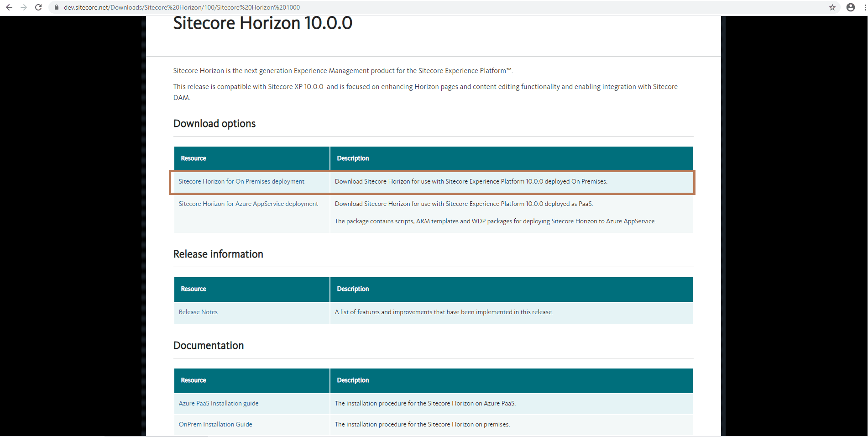Click the 'deployed as PaaS' description text
868x437 pixels.
(x=464, y=204)
